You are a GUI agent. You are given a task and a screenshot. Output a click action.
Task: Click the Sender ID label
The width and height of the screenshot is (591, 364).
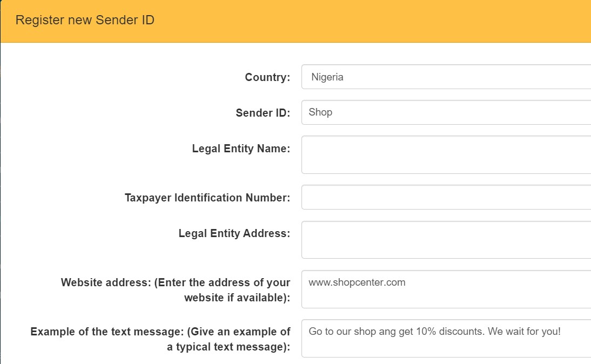263,113
